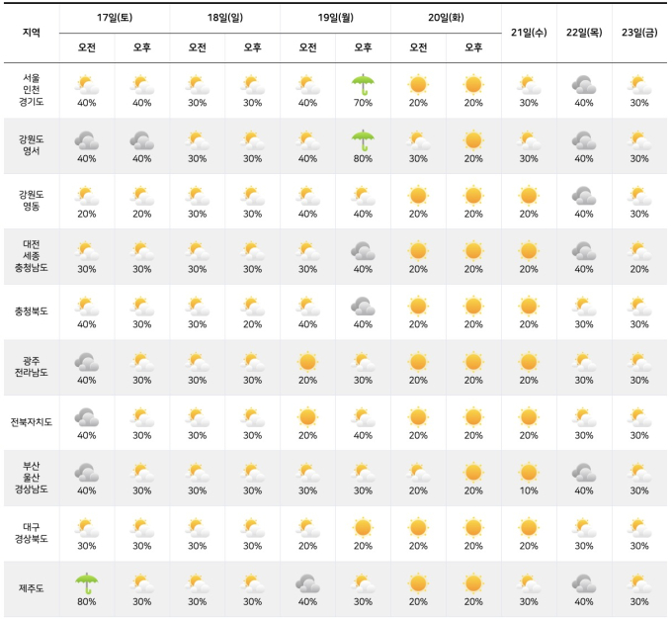Image resolution: width=672 pixels, height=621 pixels.
Task: Click the cloudy icon for 충청북도 on 19일 오후
Action: [x=363, y=307]
